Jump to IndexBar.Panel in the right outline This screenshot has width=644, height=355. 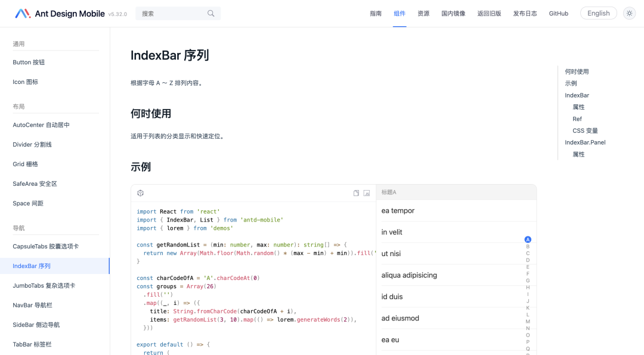point(585,142)
